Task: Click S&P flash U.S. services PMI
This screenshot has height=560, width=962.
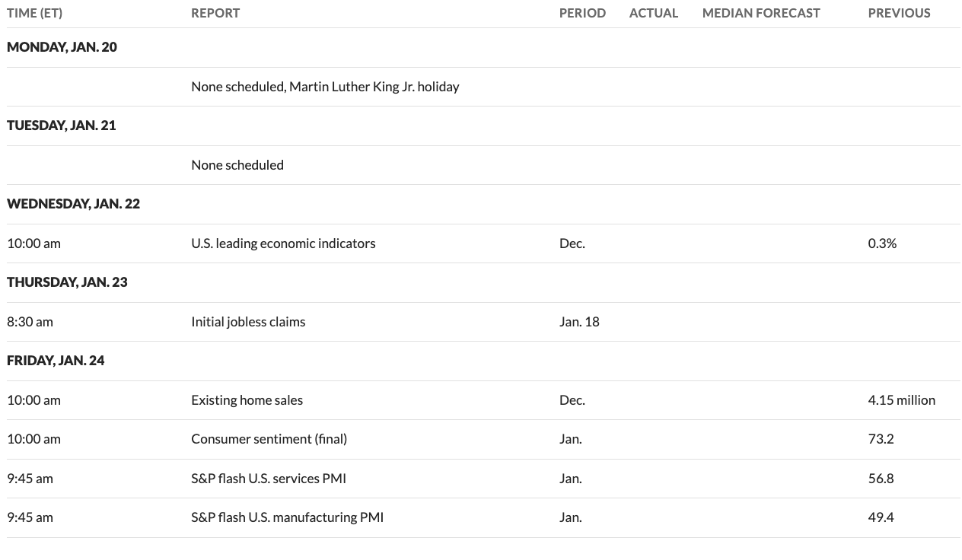Action: (x=268, y=479)
